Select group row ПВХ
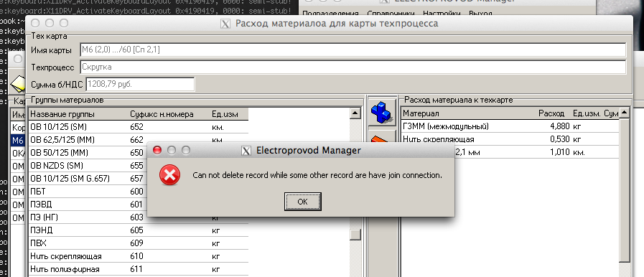Image resolution: width=644 pixels, height=277 pixels. (139, 243)
